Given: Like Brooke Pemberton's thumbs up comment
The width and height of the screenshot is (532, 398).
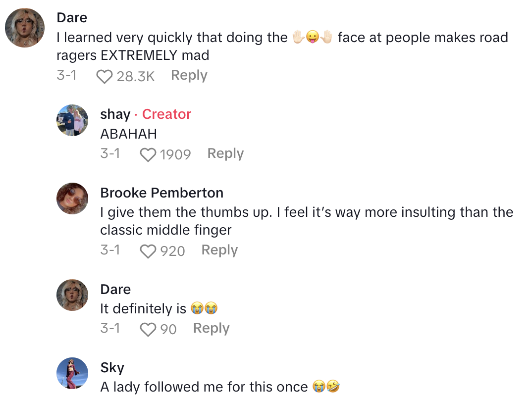Looking at the screenshot, I should pos(148,251).
